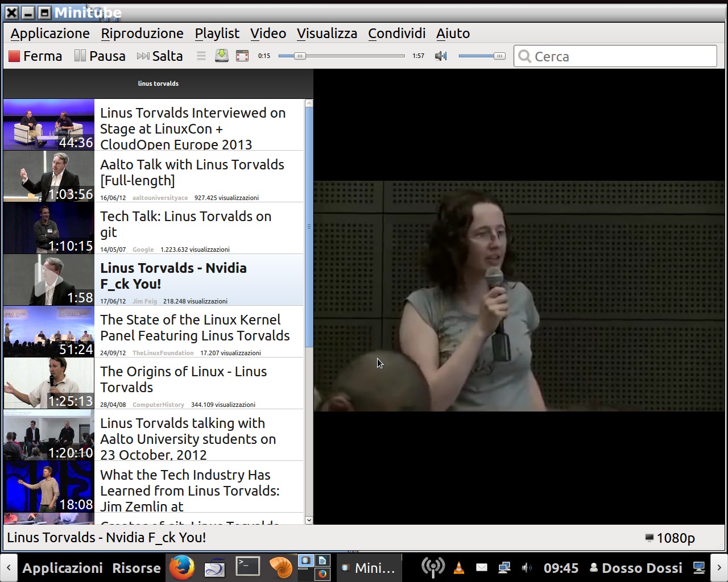Open the Applicazioni panel menu

coord(63,568)
